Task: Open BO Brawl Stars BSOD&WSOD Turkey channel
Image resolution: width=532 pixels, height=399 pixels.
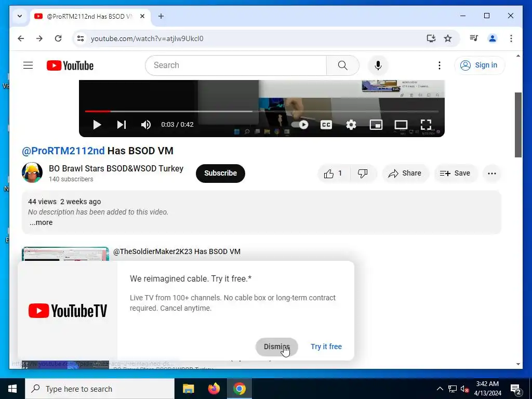Action: pos(116,169)
